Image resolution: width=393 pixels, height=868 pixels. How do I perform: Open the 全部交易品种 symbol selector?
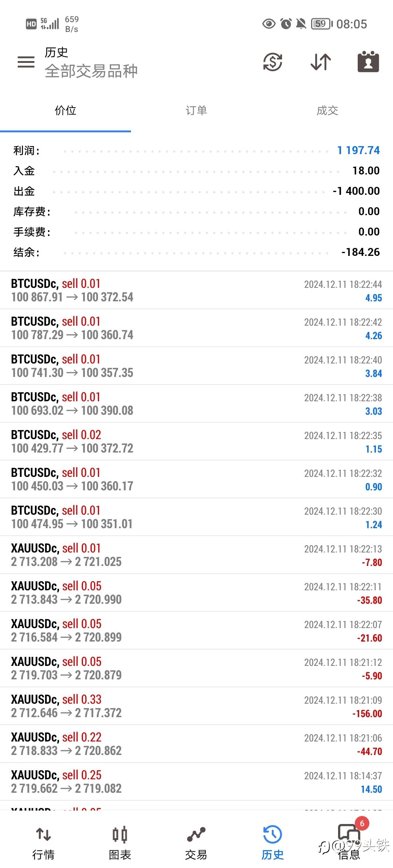[x=91, y=71]
